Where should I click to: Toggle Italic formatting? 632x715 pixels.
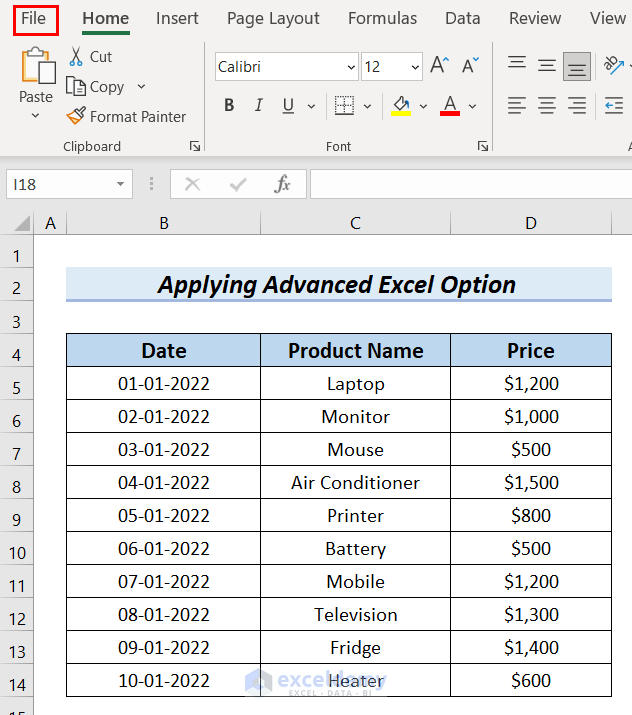click(x=259, y=106)
